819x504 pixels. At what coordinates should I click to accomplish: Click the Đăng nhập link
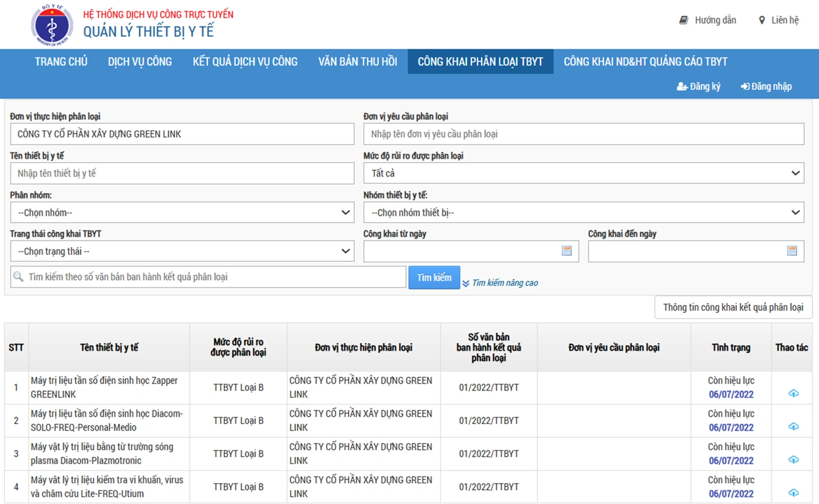(766, 86)
